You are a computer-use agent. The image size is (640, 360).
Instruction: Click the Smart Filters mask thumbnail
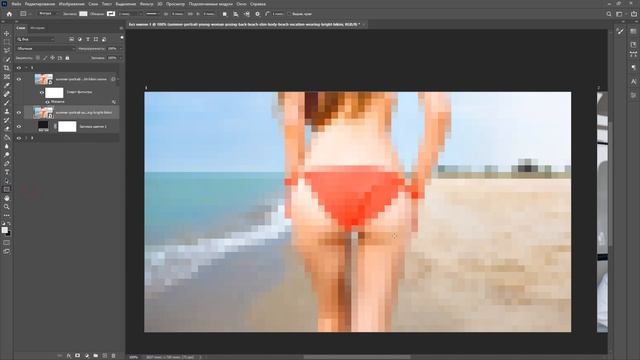click(x=54, y=93)
